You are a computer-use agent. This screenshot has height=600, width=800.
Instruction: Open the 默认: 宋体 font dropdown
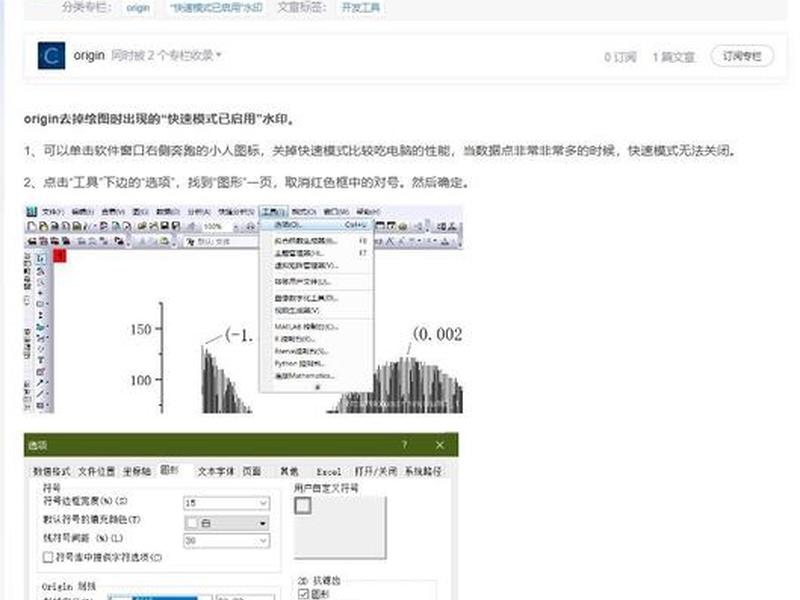coord(220,241)
